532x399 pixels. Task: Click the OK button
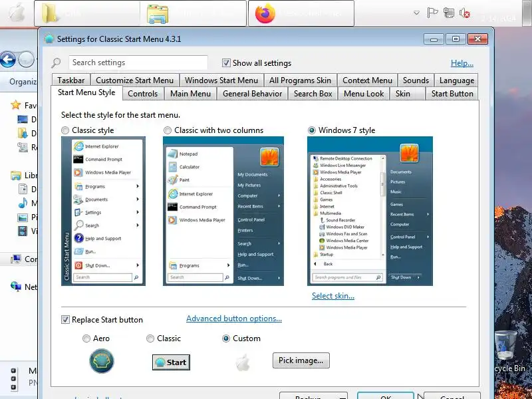tap(386, 396)
